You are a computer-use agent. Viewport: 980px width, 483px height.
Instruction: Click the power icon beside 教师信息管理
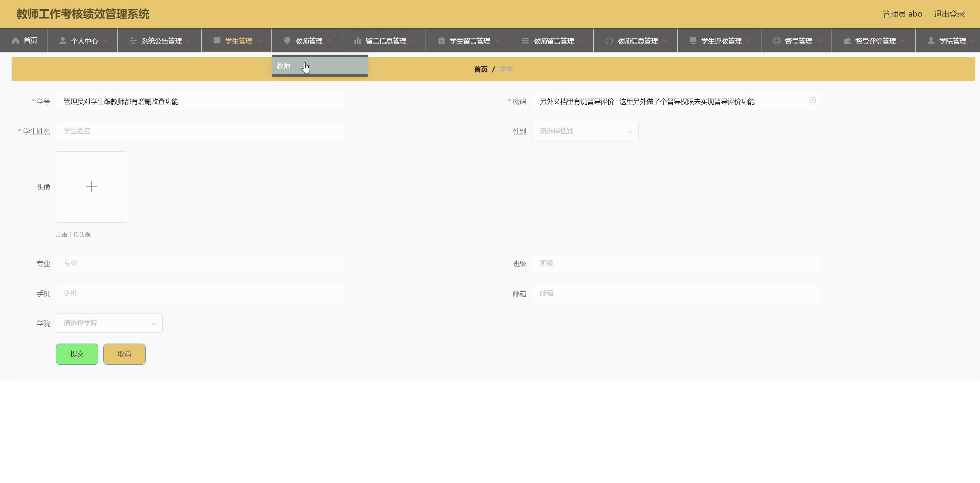(609, 41)
